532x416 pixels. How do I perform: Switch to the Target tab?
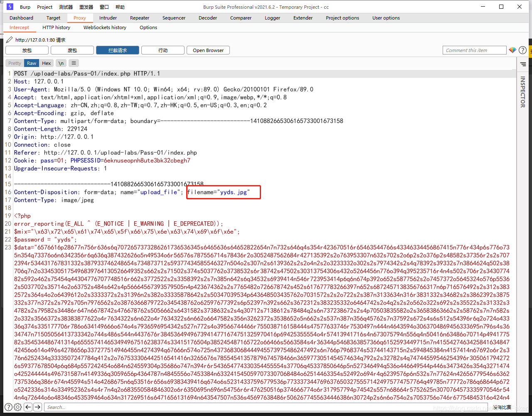click(53, 18)
